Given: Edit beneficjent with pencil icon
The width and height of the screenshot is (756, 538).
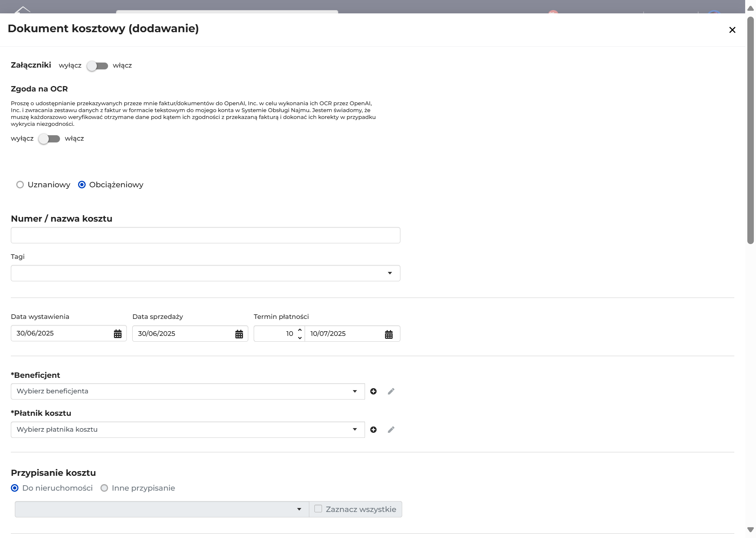Looking at the screenshot, I should [391, 391].
